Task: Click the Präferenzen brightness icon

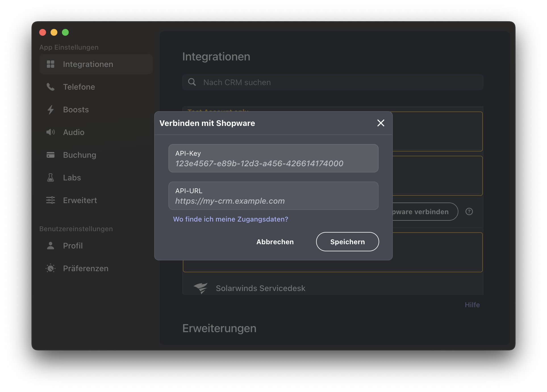Action: click(x=51, y=268)
